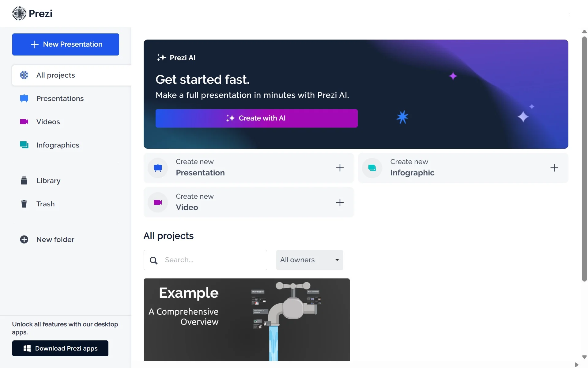Click the Windows logo icon on download button
This screenshot has height=368, width=588.
pos(27,348)
